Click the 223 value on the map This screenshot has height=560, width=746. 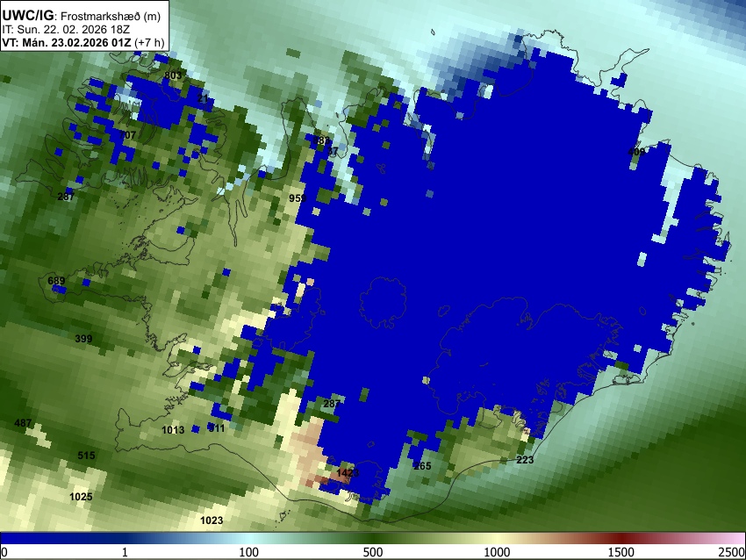click(x=525, y=460)
